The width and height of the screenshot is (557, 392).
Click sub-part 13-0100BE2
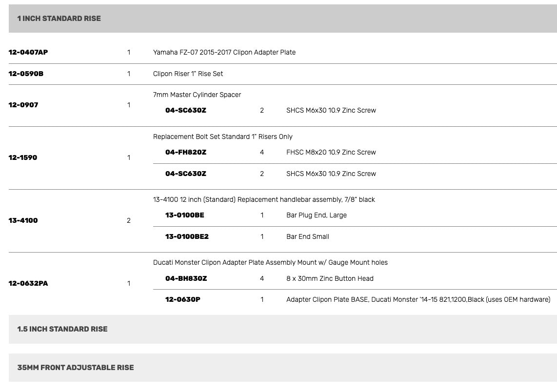pyautogui.click(x=187, y=236)
